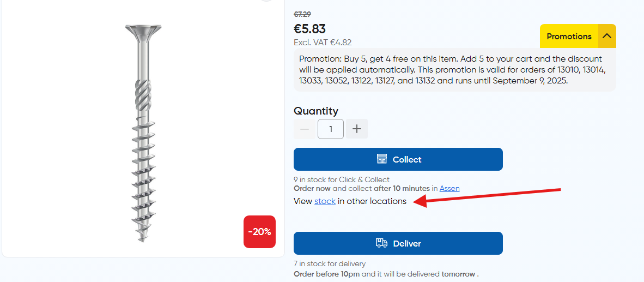Collapse promotions using the chevron arrow
The image size is (644, 282).
(x=607, y=37)
